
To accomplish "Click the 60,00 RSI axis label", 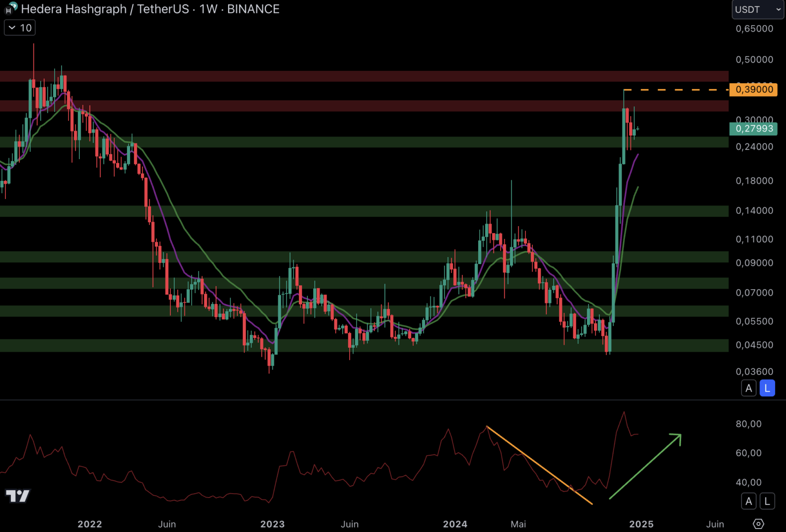I will [x=749, y=453].
